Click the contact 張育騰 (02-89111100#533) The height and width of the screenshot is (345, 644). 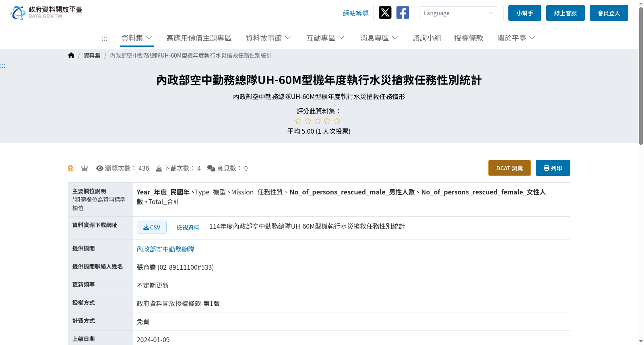pyautogui.click(x=175, y=267)
